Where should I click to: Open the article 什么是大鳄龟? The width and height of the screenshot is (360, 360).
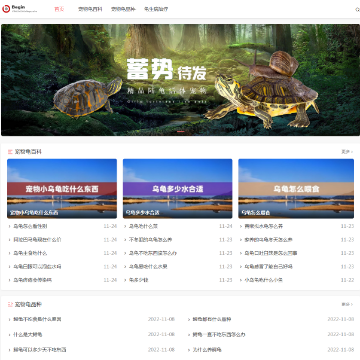[x=28, y=334]
